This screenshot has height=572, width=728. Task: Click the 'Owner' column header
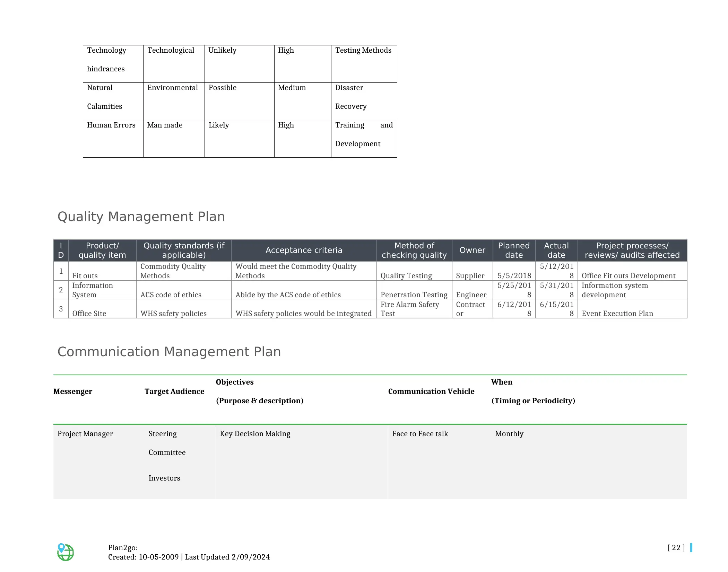472,250
